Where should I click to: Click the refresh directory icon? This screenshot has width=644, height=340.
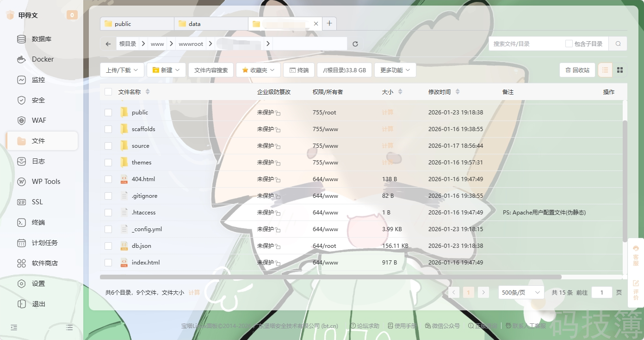pyautogui.click(x=355, y=44)
